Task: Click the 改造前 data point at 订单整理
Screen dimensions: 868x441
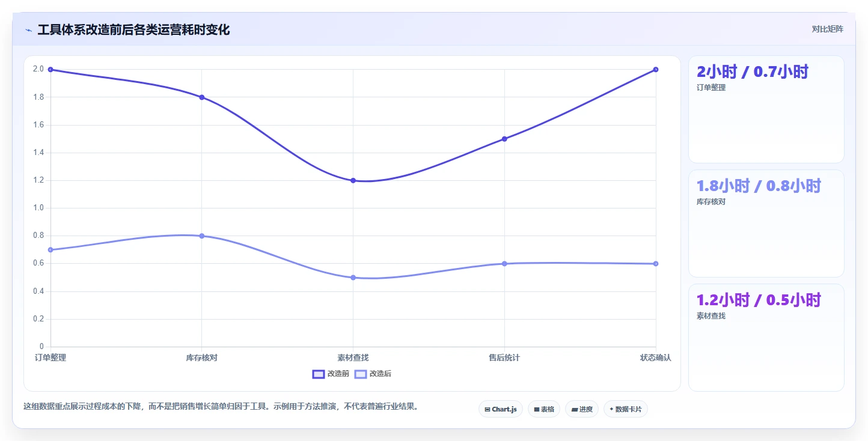Action: tap(50, 70)
